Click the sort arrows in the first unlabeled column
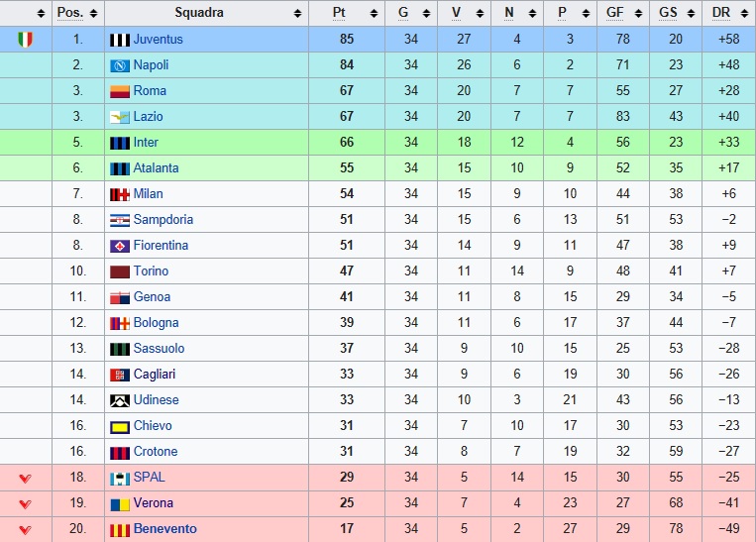This screenshot has width=756, height=542. coord(41,14)
